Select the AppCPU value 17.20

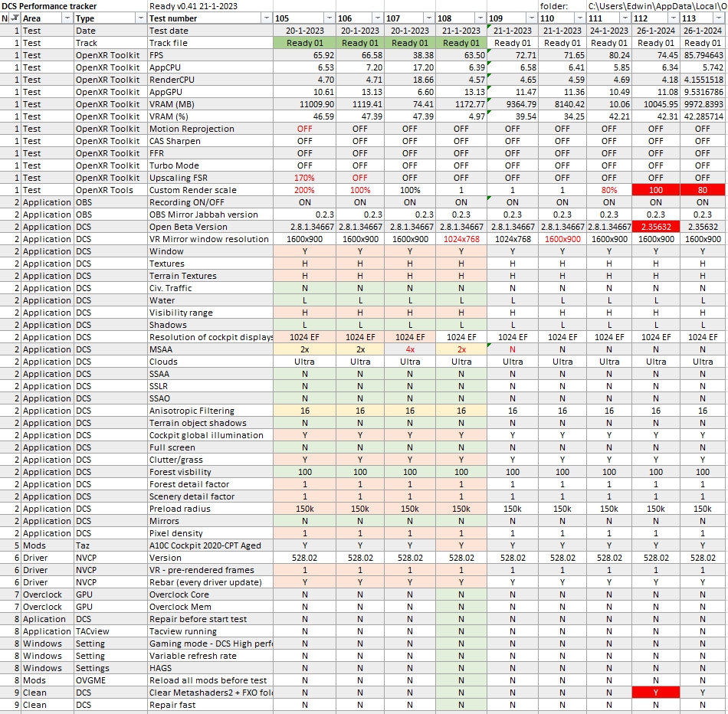pos(409,67)
